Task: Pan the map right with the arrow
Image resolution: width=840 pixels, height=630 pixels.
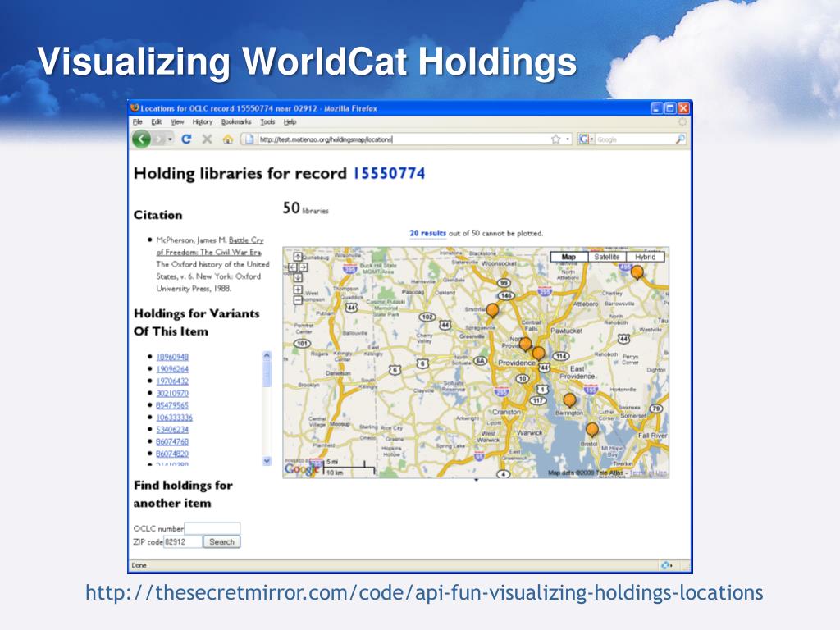Action: point(304,267)
